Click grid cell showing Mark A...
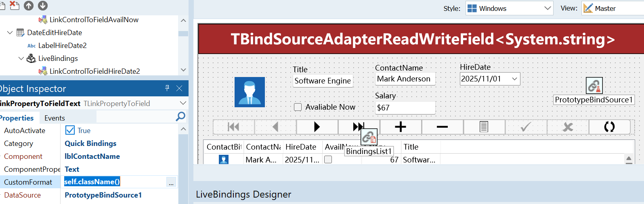644x204 pixels. (x=263, y=160)
